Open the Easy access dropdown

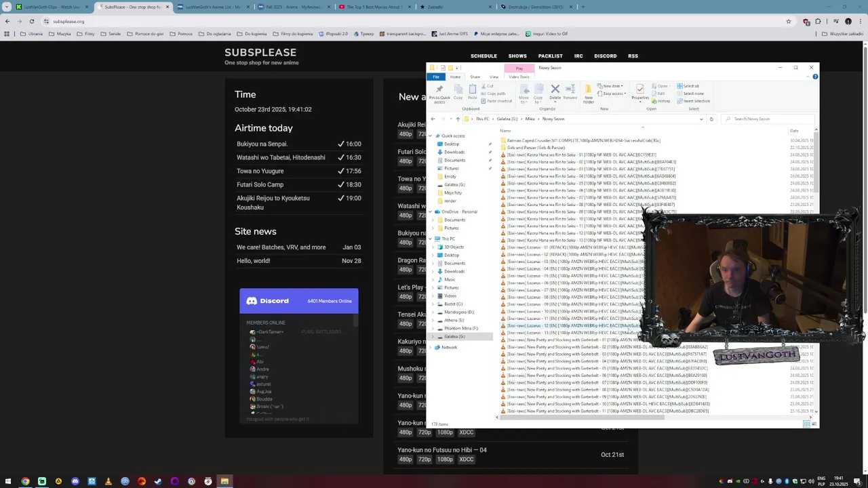point(613,94)
